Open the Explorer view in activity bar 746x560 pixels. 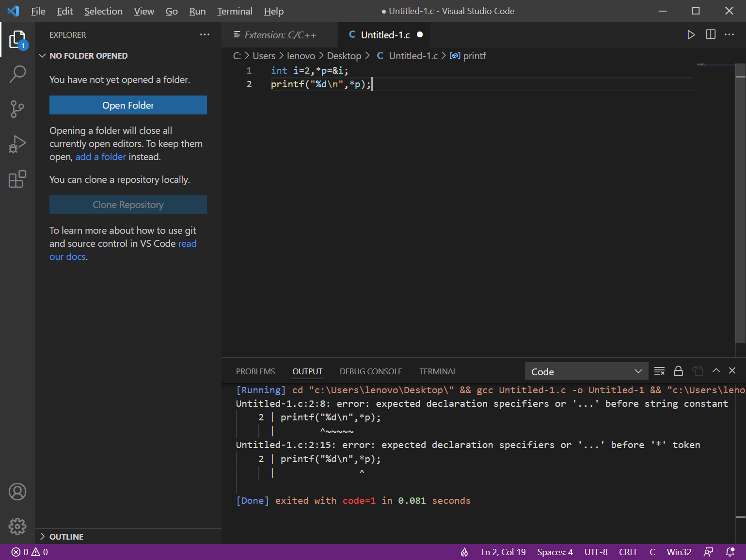pyautogui.click(x=17, y=39)
